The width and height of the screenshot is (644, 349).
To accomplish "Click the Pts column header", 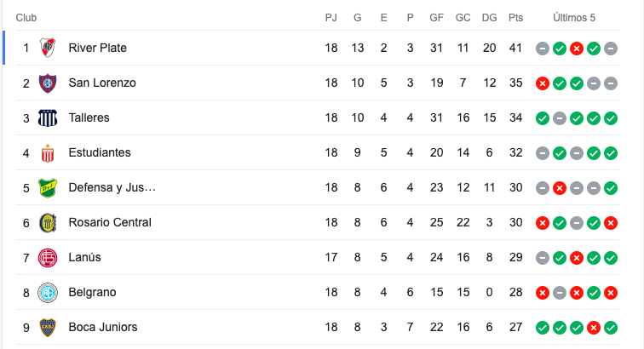I will click(515, 18).
